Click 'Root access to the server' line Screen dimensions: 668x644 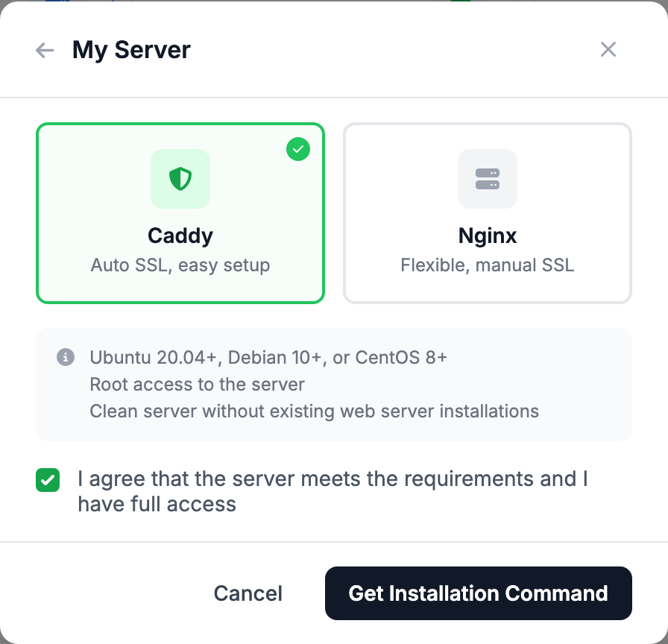click(198, 384)
